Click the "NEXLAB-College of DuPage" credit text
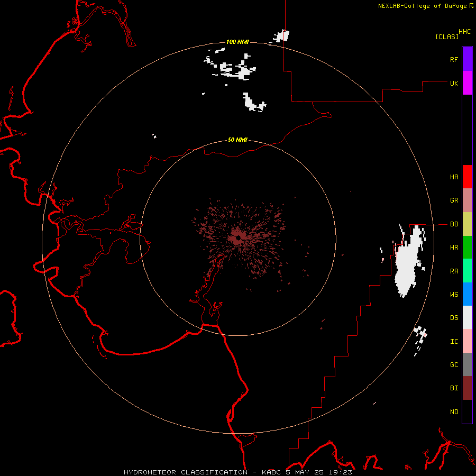 point(422,6)
